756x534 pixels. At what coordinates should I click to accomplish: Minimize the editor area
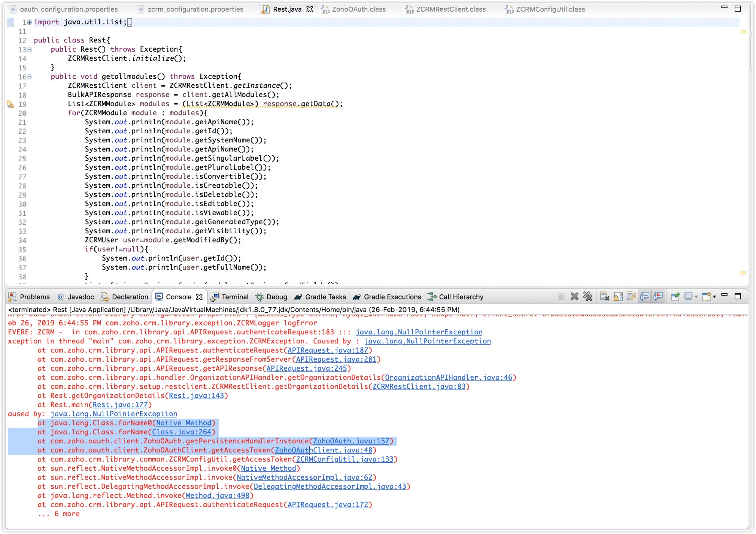click(724, 7)
